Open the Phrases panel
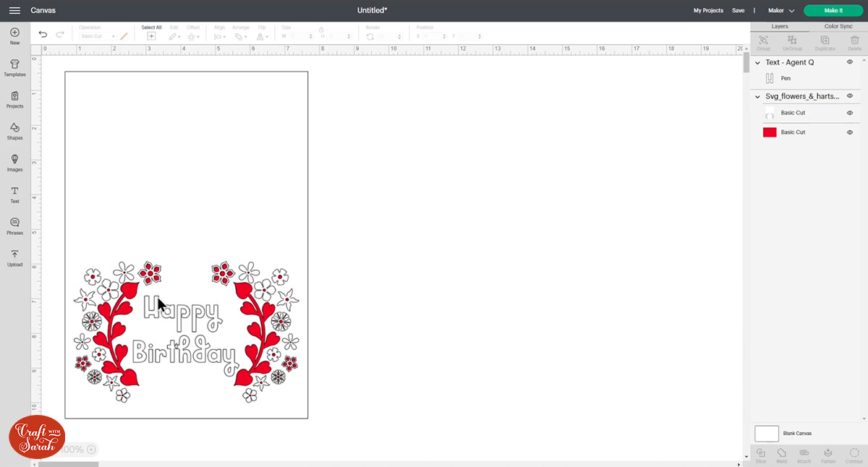Screen dimensions: 868x467 [x=14, y=227]
